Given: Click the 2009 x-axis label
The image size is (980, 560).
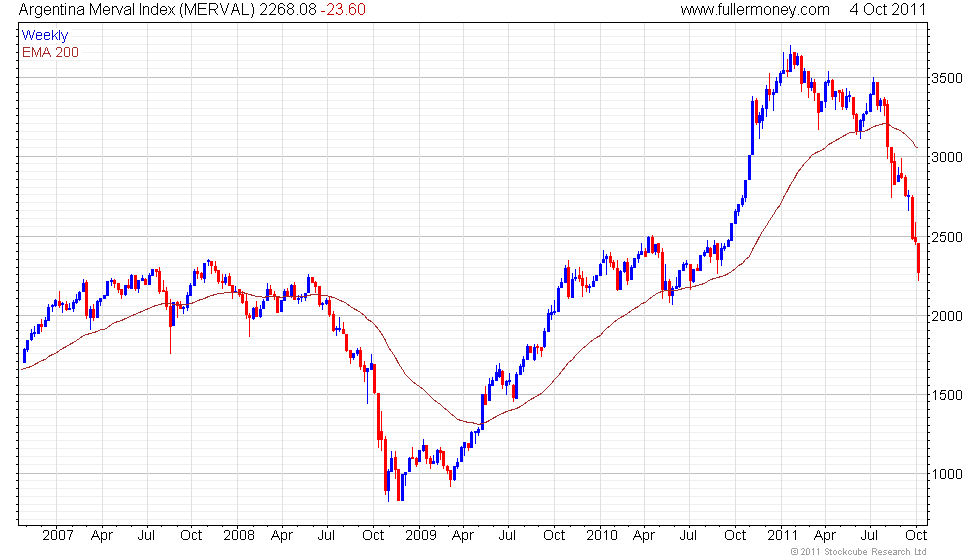Looking at the screenshot, I should tap(420, 535).
